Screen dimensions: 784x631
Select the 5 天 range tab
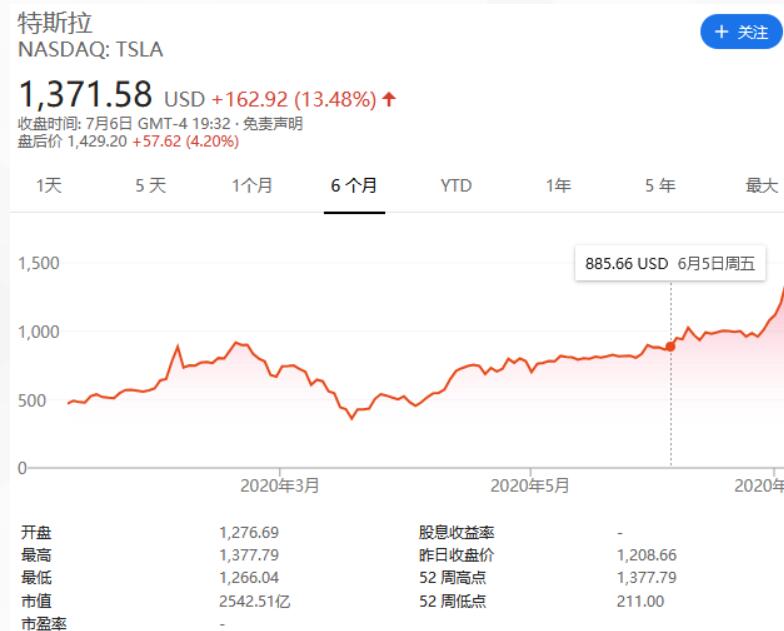(x=150, y=186)
